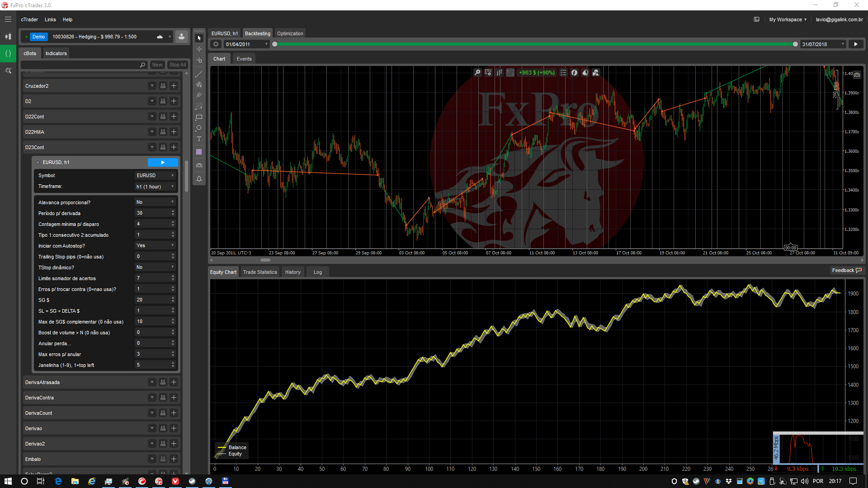Open Alavanca proporcional dropdown

tap(155, 202)
